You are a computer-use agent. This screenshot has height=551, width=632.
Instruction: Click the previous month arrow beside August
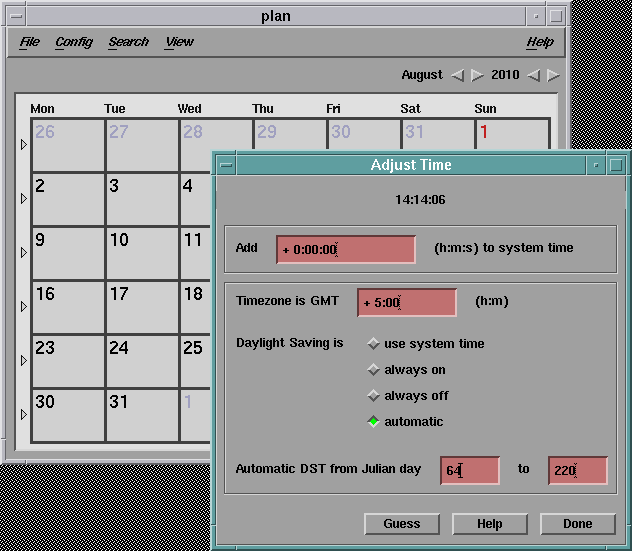click(x=457, y=75)
